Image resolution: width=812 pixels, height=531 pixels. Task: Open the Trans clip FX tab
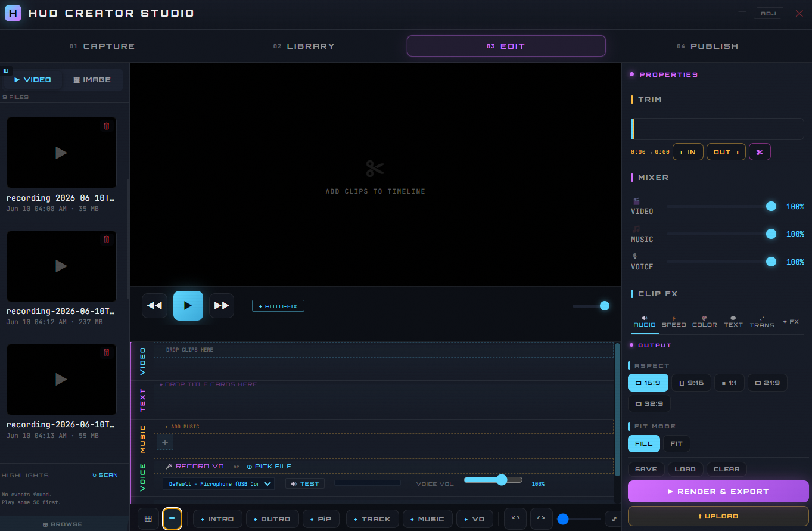pos(762,322)
